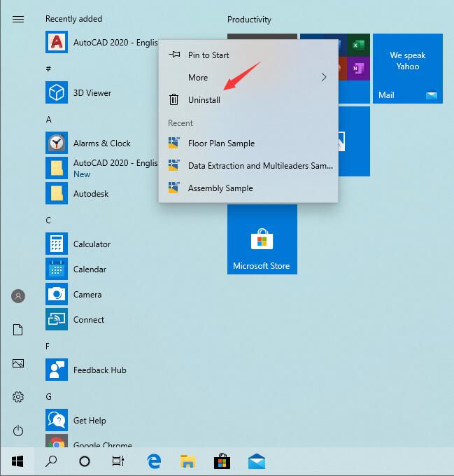
Task: Open Pictures icon in Start sidebar
Action: click(18, 363)
